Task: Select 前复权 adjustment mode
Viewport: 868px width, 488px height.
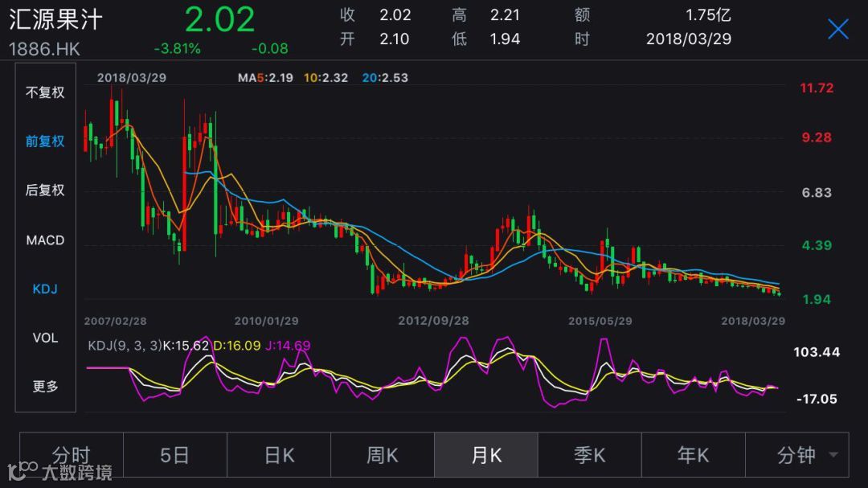Action: tap(45, 141)
